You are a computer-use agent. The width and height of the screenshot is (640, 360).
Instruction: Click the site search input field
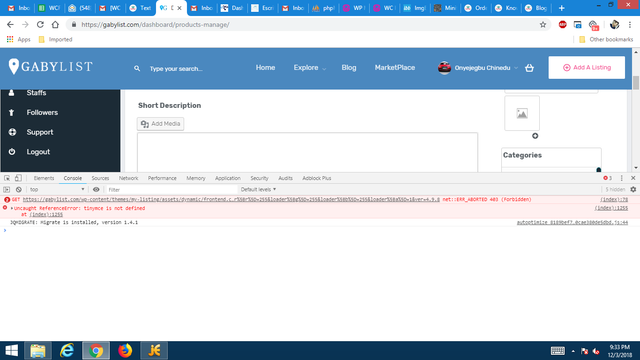point(176,69)
